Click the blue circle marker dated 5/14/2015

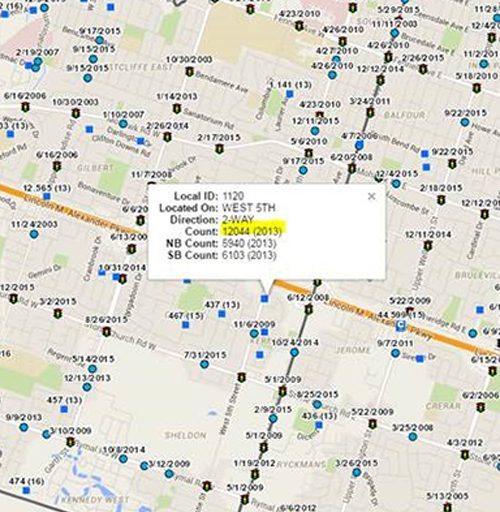point(92,369)
